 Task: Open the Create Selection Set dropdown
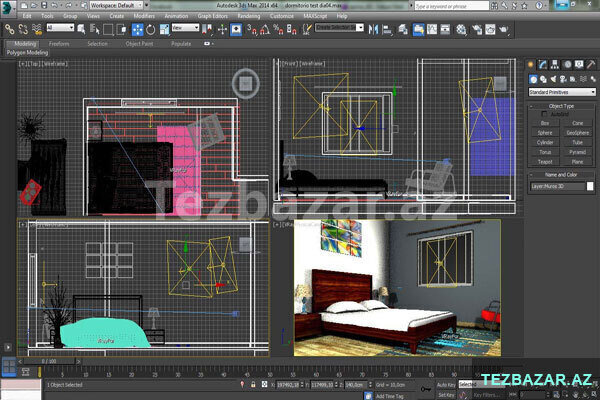[x=339, y=28]
